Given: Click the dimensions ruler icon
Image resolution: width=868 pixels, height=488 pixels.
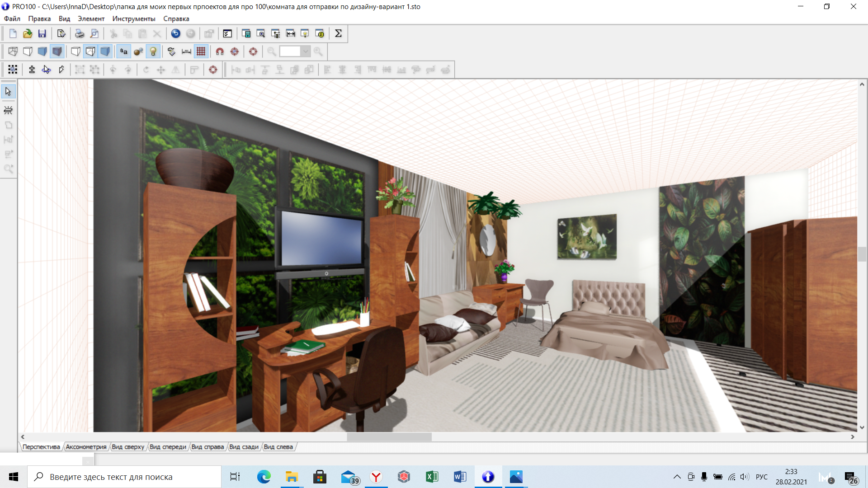Looking at the screenshot, I should (186, 52).
